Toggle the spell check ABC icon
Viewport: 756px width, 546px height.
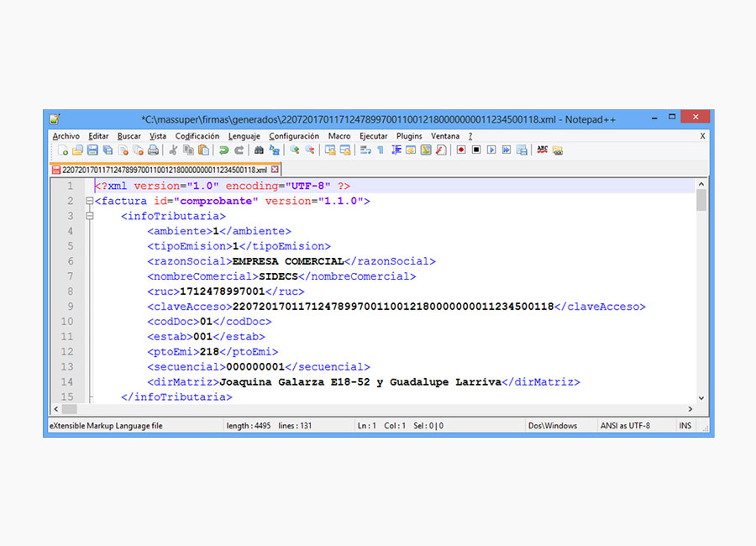[543, 150]
